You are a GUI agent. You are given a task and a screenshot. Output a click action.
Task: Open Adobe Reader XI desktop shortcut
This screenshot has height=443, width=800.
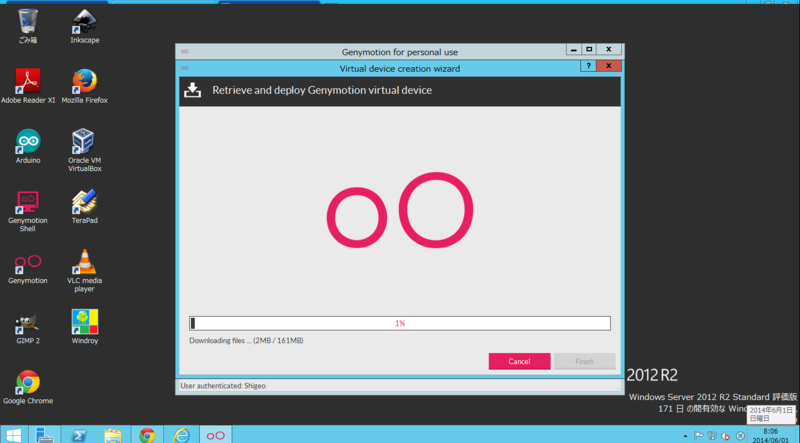[x=28, y=86]
